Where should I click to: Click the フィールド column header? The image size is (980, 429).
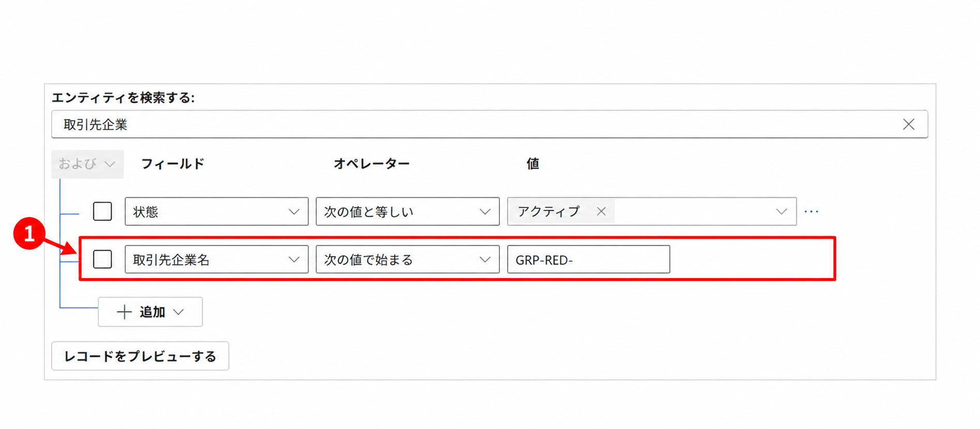click(x=173, y=164)
